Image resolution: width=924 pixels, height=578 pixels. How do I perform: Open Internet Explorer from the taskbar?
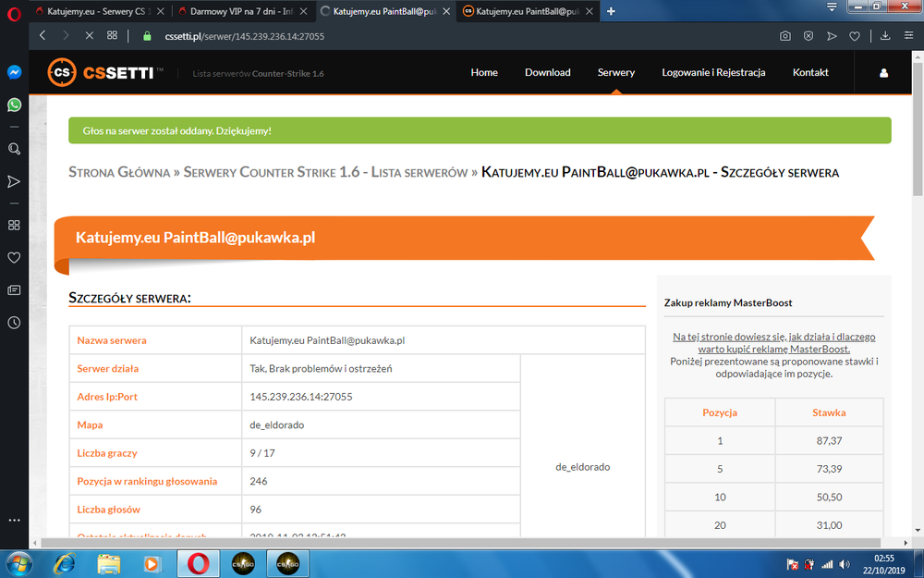[64, 564]
